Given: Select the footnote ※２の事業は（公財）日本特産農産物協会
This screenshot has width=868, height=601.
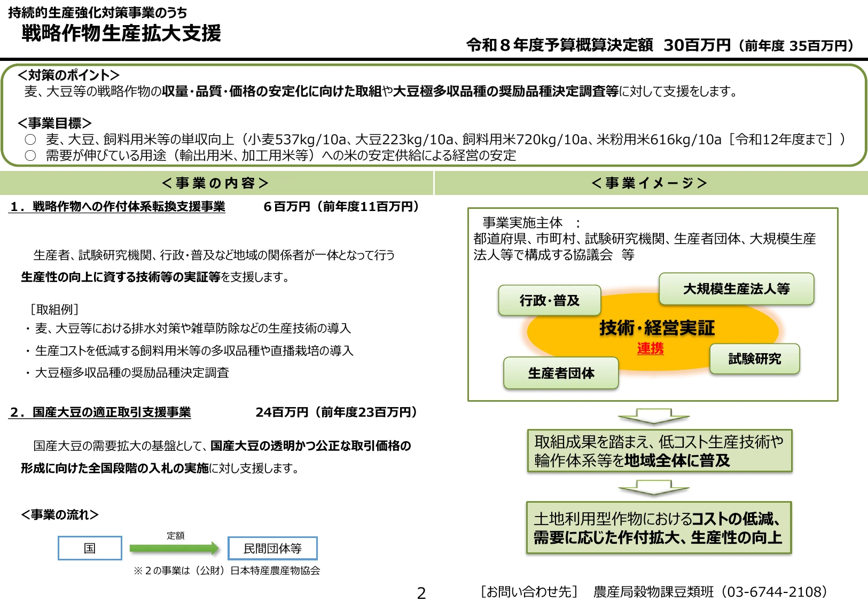Looking at the screenshot, I should pyautogui.click(x=227, y=571).
